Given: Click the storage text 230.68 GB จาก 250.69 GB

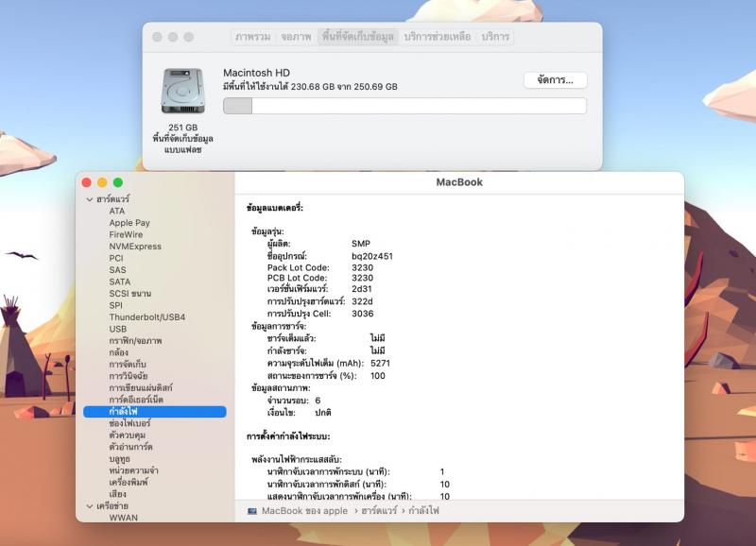Looking at the screenshot, I should pos(344,87).
